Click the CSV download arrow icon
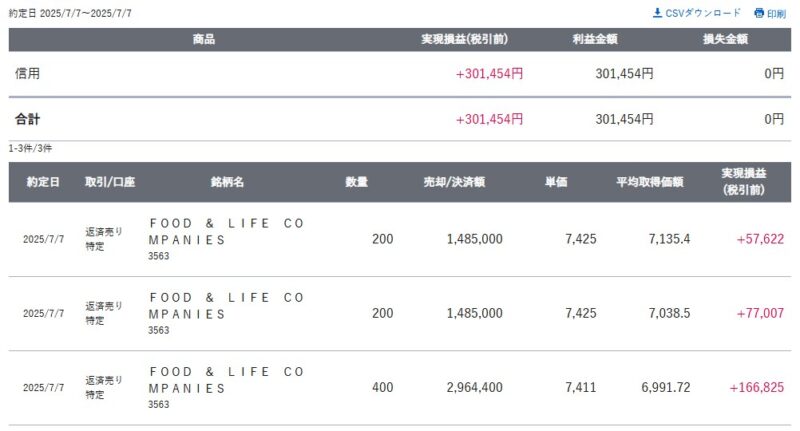Viewport: 800px width, 431px height. [657, 13]
